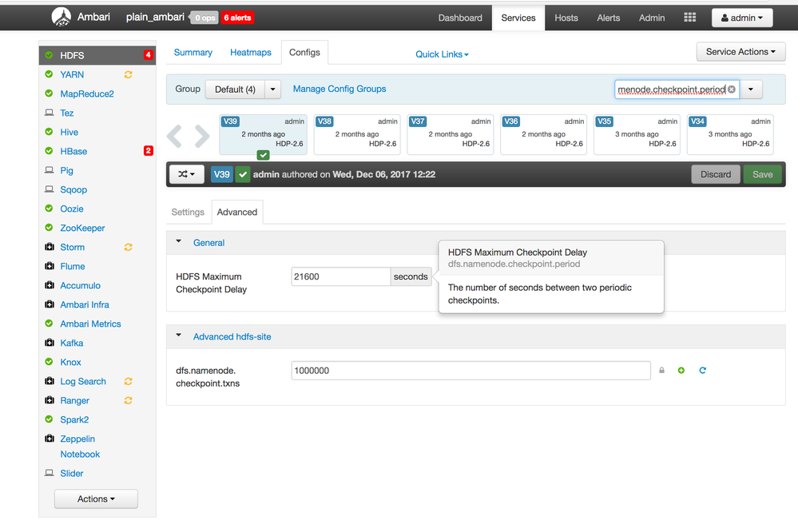Click the Kafka maintenance mode icon

pos(50,343)
